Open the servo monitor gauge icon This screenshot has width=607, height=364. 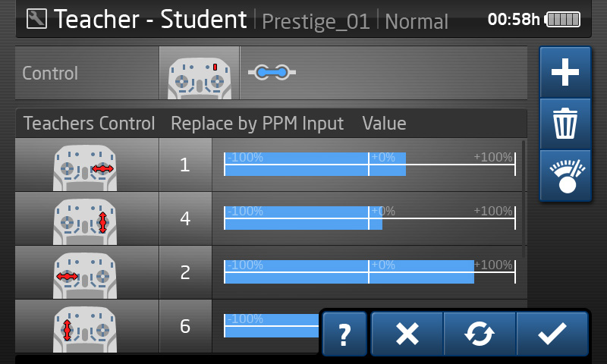[x=565, y=176]
